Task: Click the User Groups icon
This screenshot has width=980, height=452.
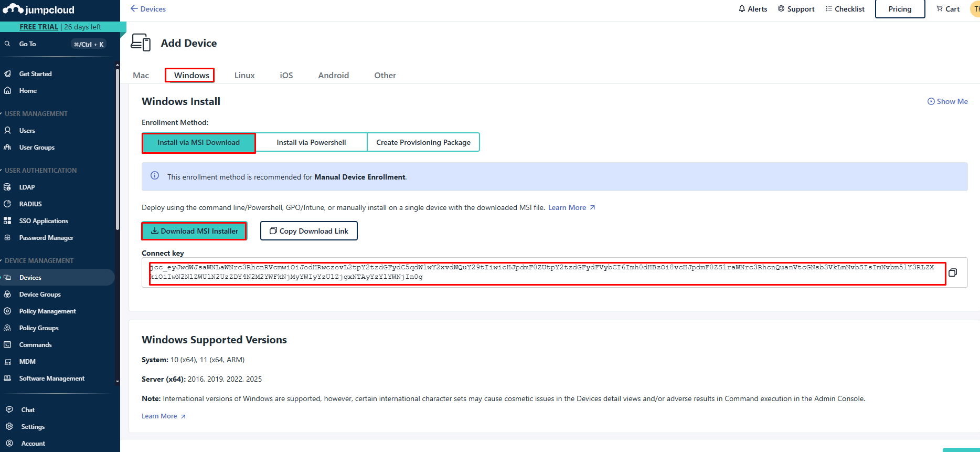Action: pos(7,148)
